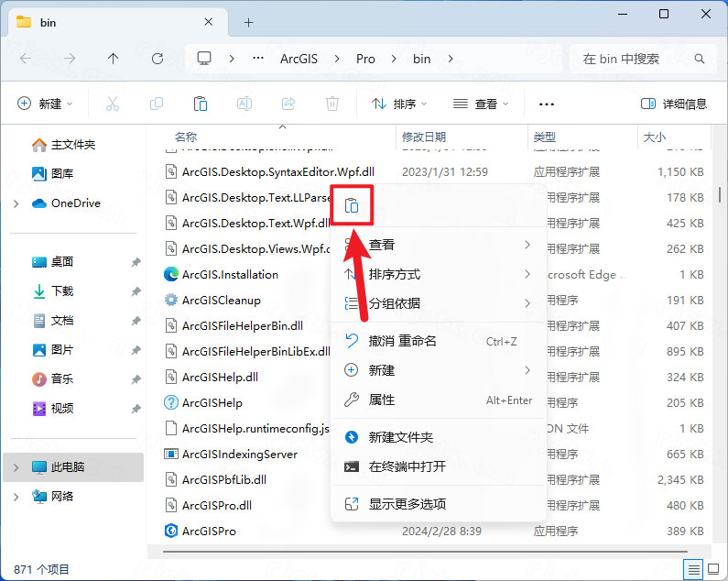The width and height of the screenshot is (728, 581).
Task: Open the 新建 dropdown in toolbar
Action: (45, 104)
